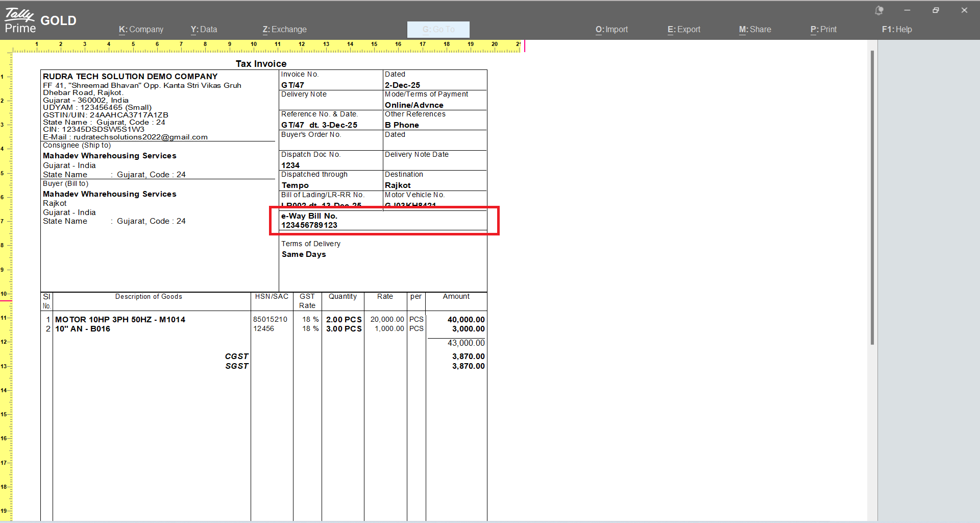Click the horizontal ruler at top
980x523 pixels.
point(265,46)
